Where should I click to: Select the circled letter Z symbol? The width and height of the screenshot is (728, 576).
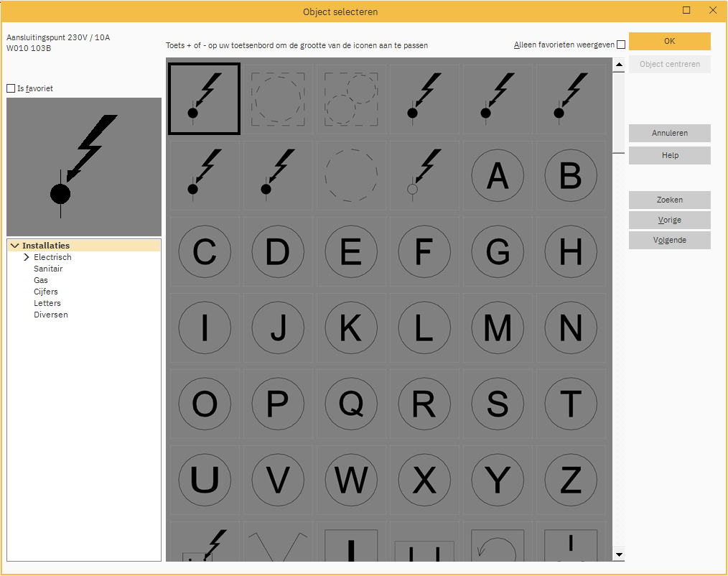[x=570, y=479]
